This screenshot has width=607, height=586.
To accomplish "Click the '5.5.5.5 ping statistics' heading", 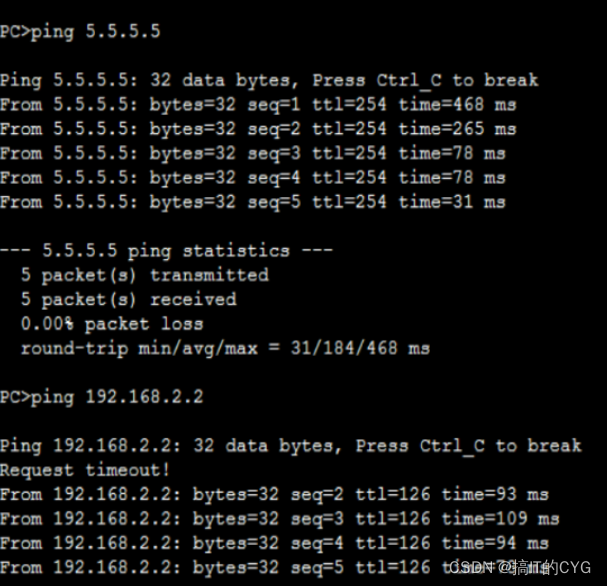I will 166,251.
